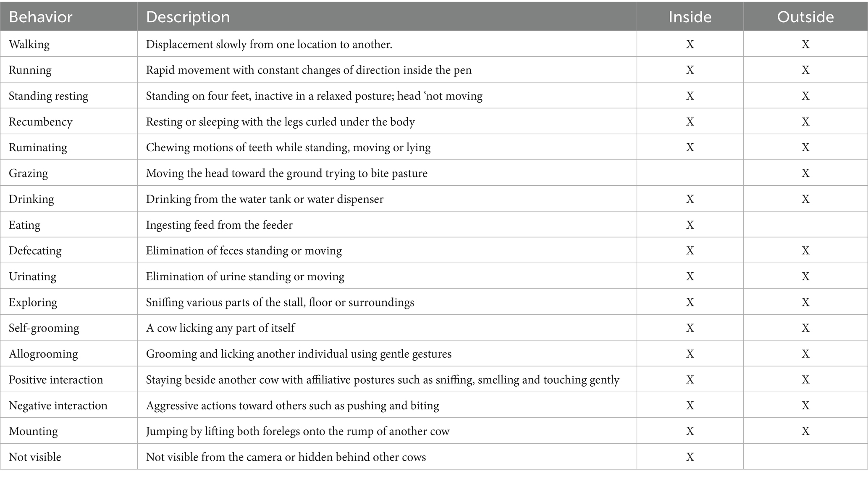This screenshot has height=477, width=868.
Task: Select the Inside column header
Action: pyautogui.click(x=690, y=17)
